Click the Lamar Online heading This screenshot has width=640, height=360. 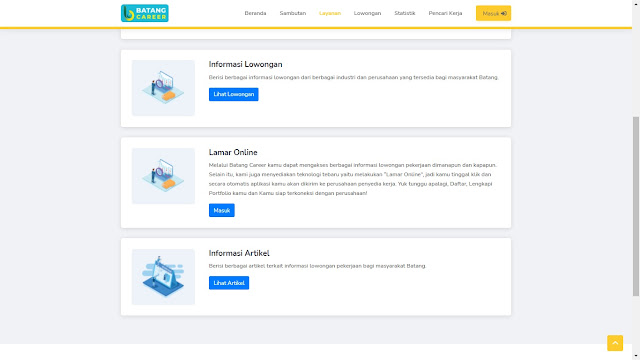tap(233, 152)
